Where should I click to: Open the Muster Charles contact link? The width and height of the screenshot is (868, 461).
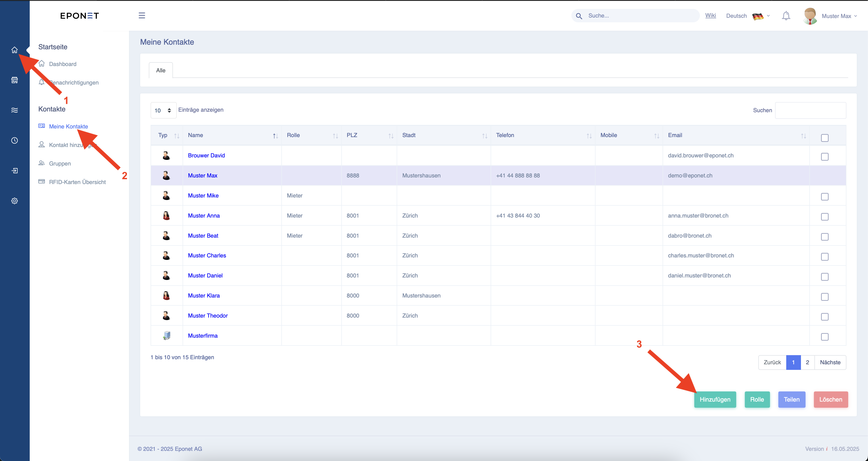(x=207, y=256)
